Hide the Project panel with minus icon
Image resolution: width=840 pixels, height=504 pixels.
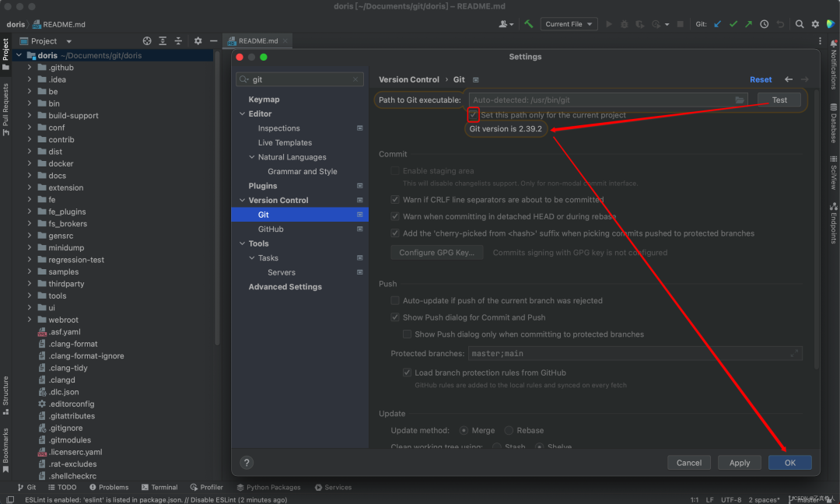(x=213, y=40)
